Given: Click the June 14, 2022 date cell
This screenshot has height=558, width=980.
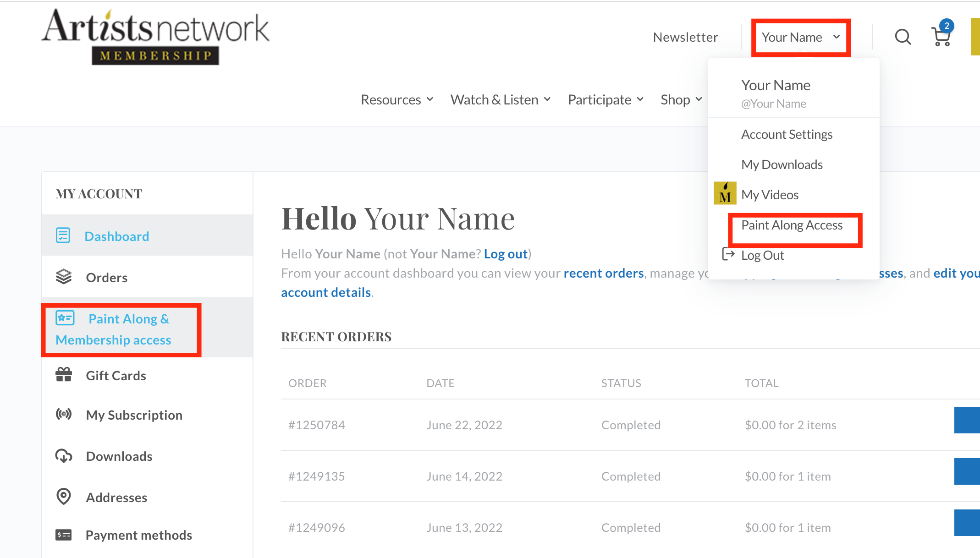Looking at the screenshot, I should [x=464, y=476].
